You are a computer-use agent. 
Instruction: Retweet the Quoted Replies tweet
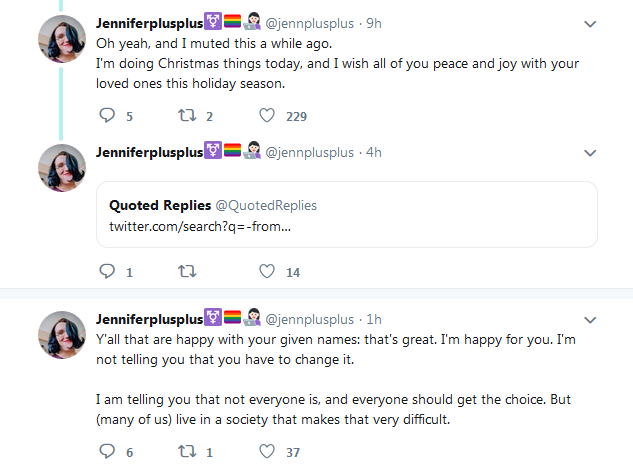pos(186,271)
